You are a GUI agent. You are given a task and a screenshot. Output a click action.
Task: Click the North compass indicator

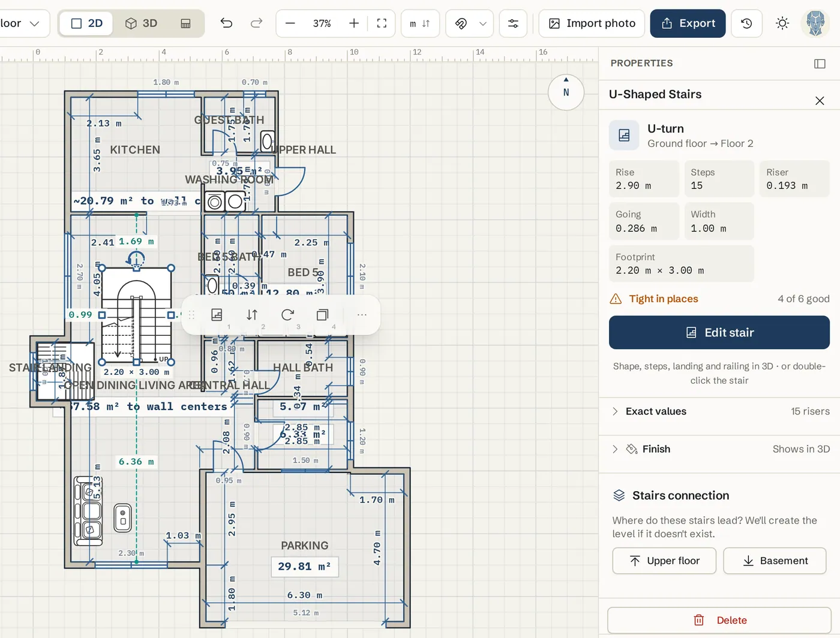[566, 92]
